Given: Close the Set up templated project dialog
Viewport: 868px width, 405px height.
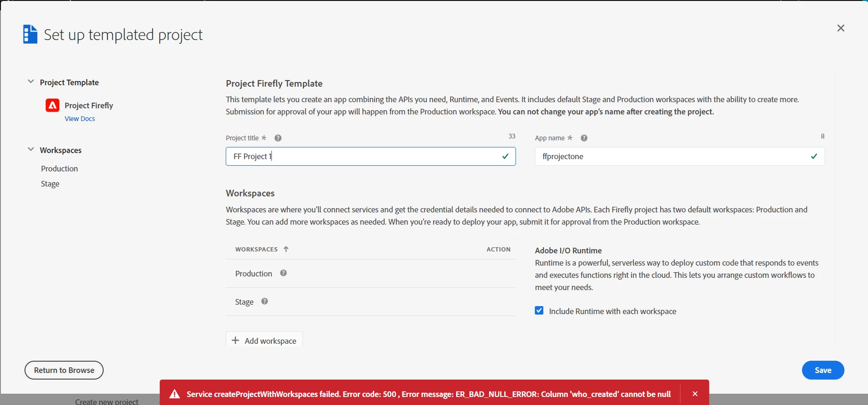Looking at the screenshot, I should pyautogui.click(x=841, y=28).
